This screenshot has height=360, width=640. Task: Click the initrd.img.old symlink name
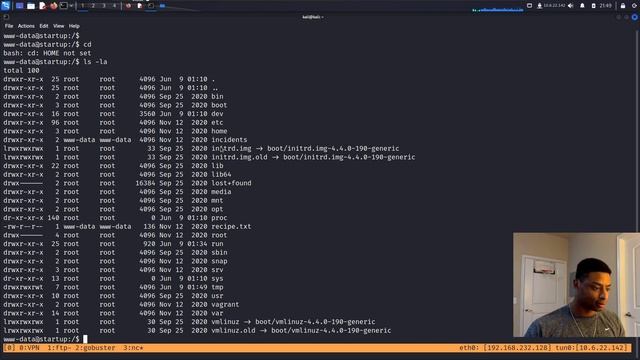pyautogui.click(x=239, y=157)
